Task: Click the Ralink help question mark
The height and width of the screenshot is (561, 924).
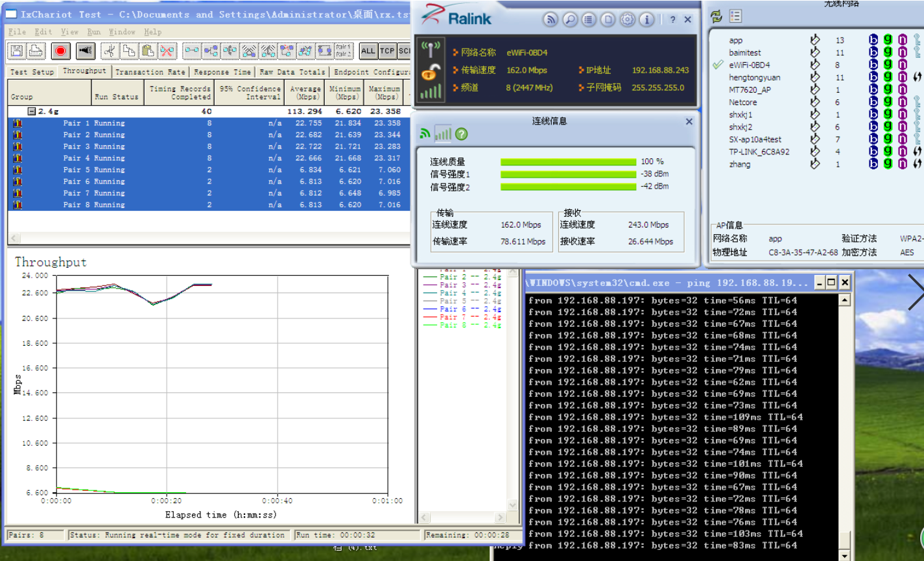Action: tap(674, 19)
